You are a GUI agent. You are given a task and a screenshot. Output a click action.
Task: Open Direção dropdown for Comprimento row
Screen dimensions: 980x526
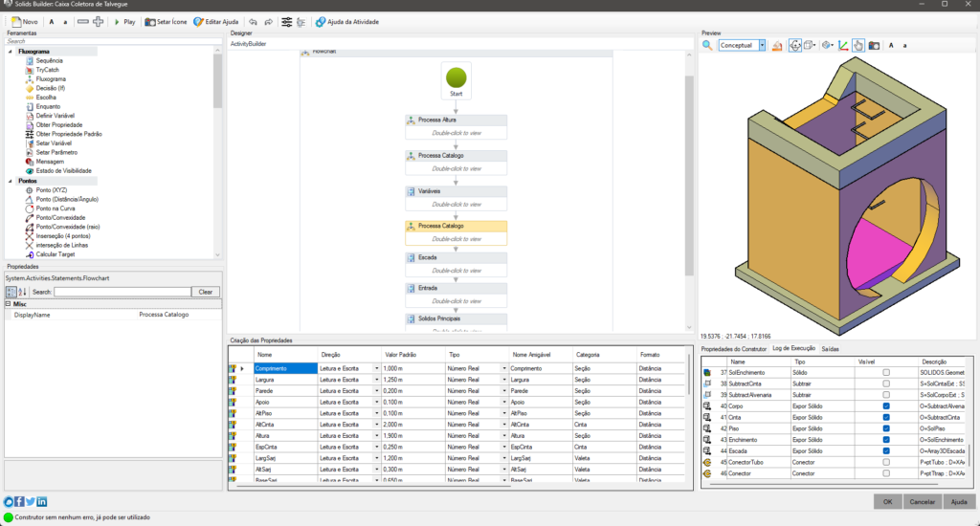point(376,368)
